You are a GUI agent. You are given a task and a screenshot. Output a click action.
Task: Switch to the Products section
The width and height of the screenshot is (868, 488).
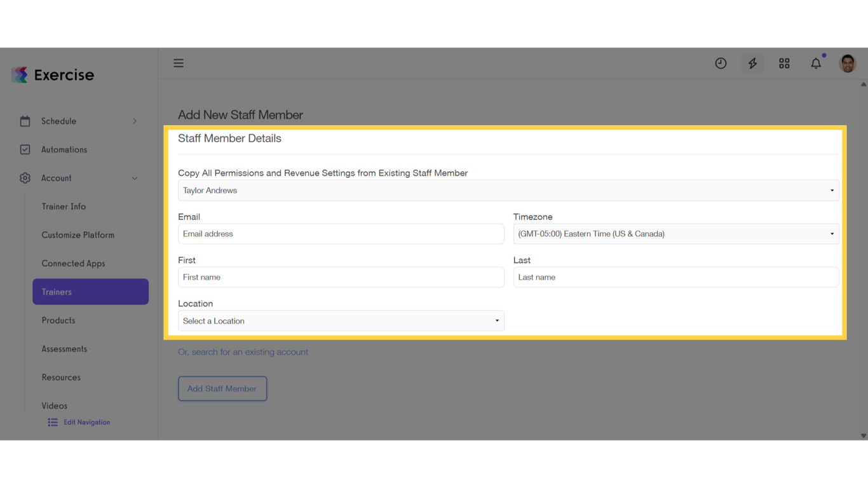(58, 320)
